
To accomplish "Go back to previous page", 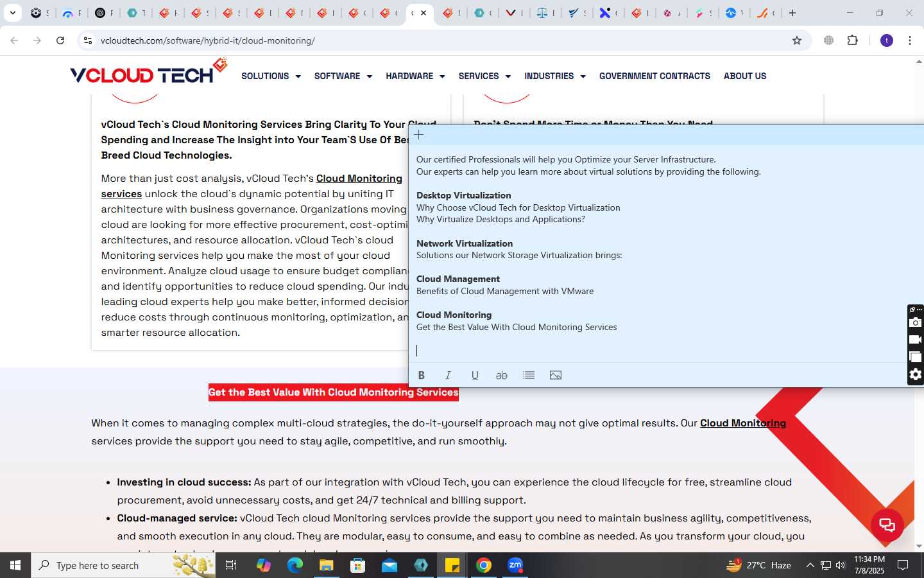I will (14, 40).
